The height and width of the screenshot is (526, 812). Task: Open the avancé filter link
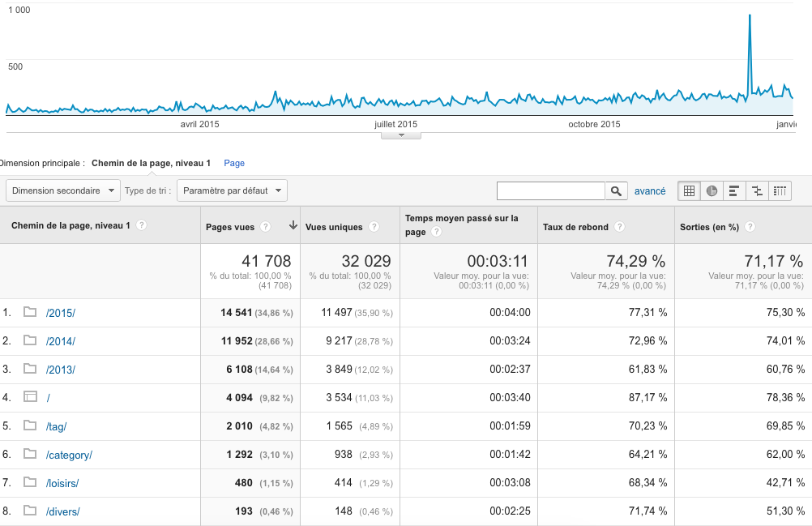[650, 191]
